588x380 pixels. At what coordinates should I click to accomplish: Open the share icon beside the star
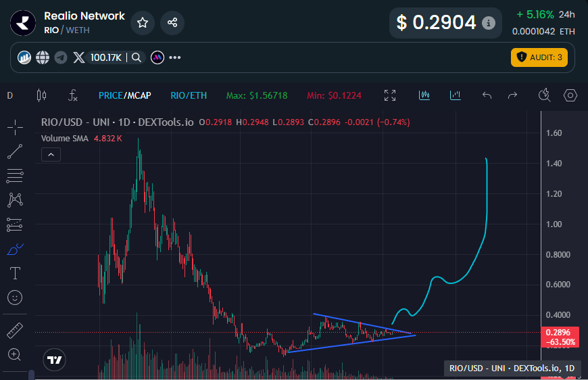pos(172,22)
